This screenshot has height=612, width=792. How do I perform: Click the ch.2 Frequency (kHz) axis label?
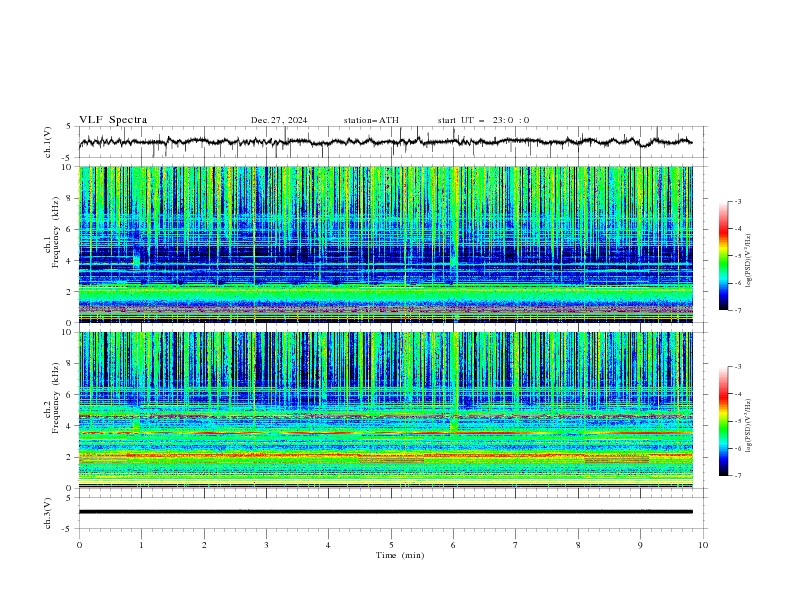tap(51, 398)
